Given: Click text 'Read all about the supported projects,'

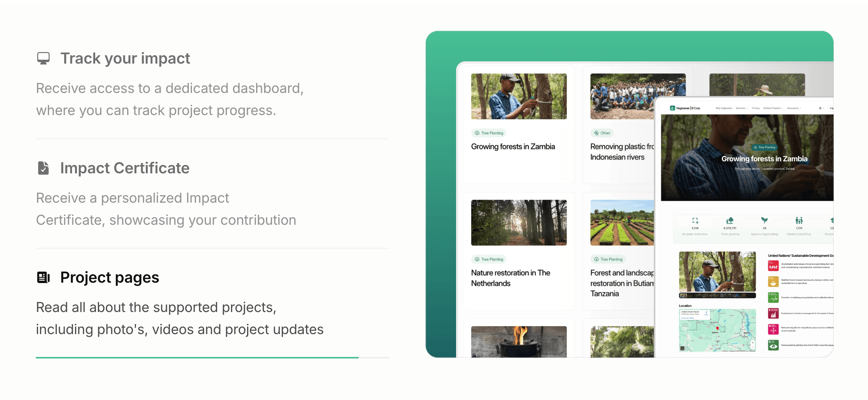Looking at the screenshot, I should pos(156,307).
